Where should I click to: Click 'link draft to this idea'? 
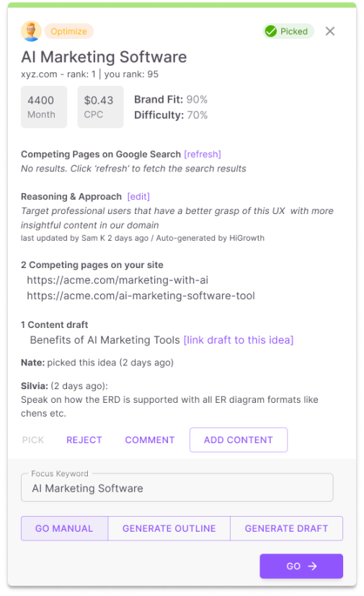pos(239,340)
